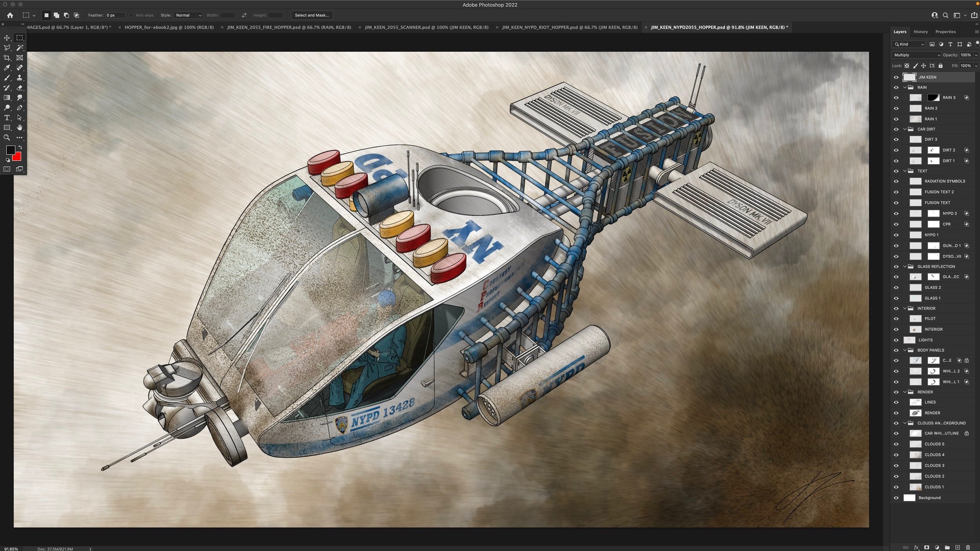Select the Move tool
This screenshot has width=980, height=551.
7,38
